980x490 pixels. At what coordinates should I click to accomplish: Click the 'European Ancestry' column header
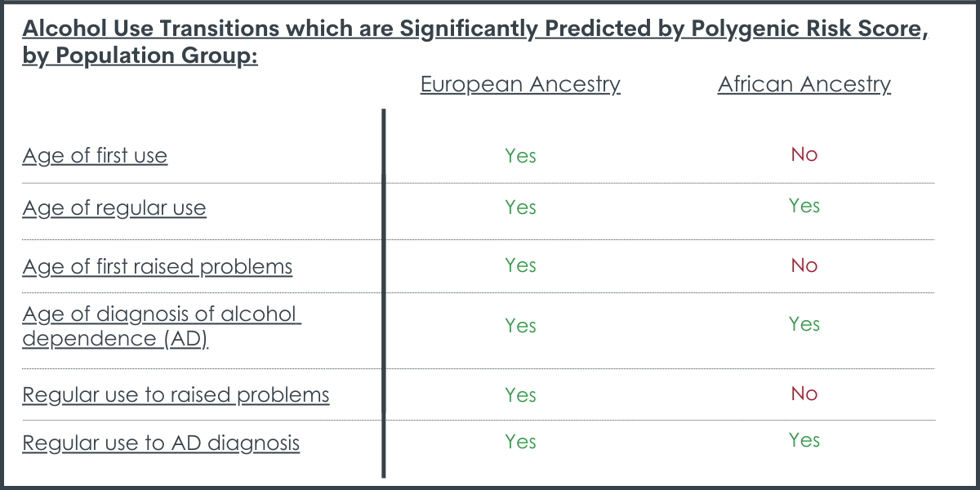click(520, 84)
